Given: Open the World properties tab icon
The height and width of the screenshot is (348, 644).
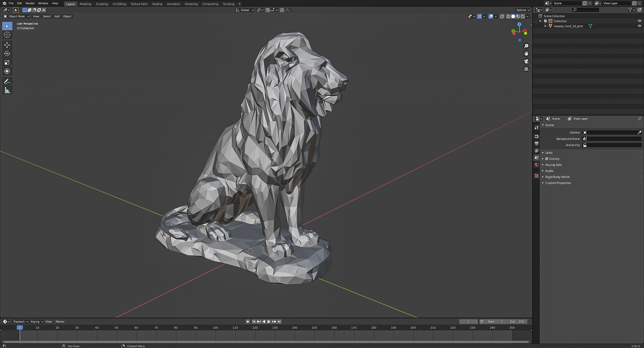Looking at the screenshot, I should point(537,165).
